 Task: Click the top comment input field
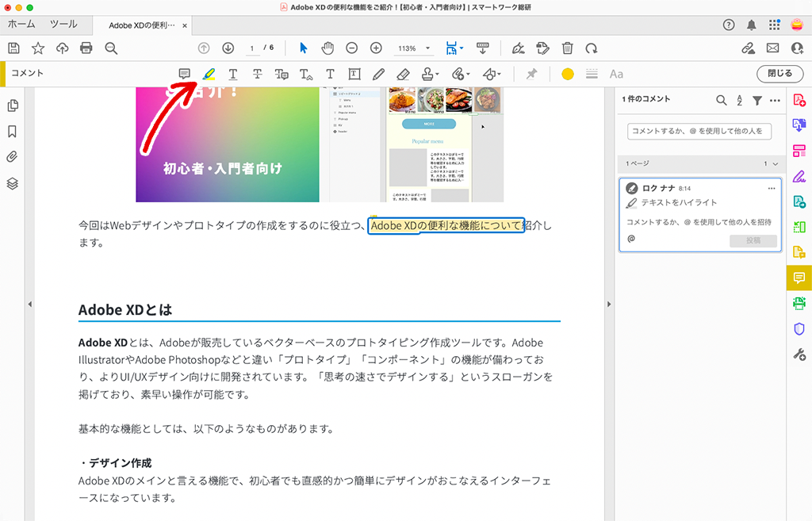pos(699,131)
